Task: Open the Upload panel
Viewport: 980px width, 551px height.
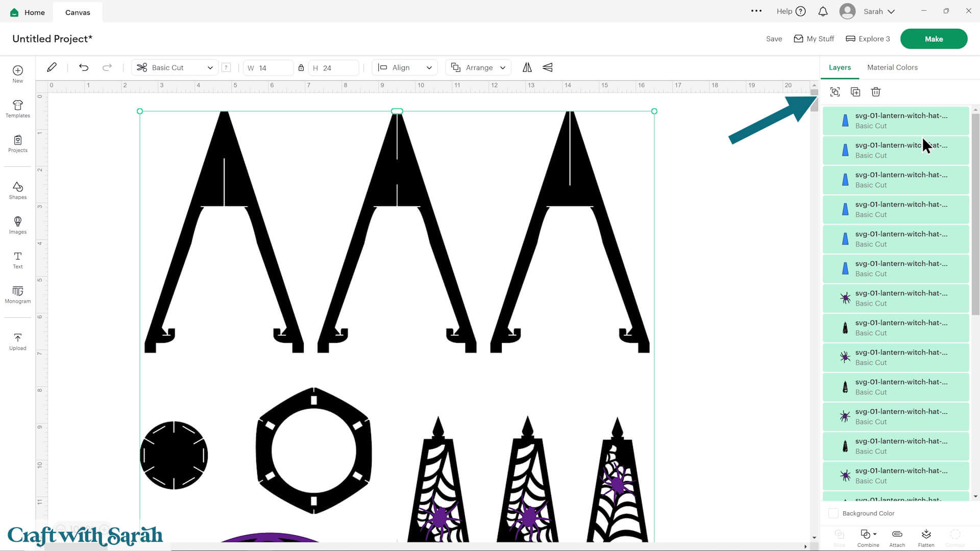Action: click(17, 341)
